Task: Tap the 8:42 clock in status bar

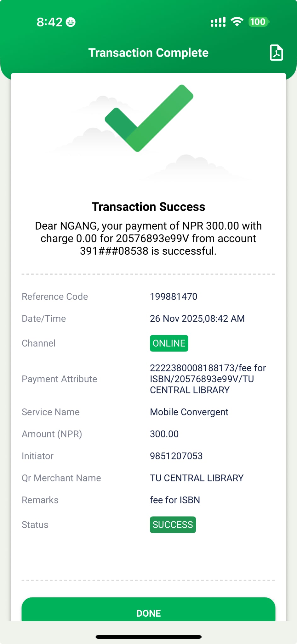Action: (x=49, y=22)
